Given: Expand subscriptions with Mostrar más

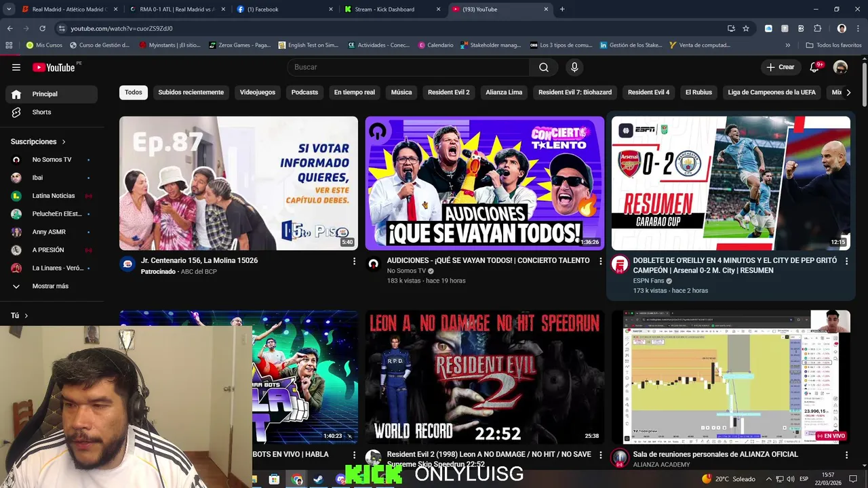Looking at the screenshot, I should pyautogui.click(x=52, y=286).
